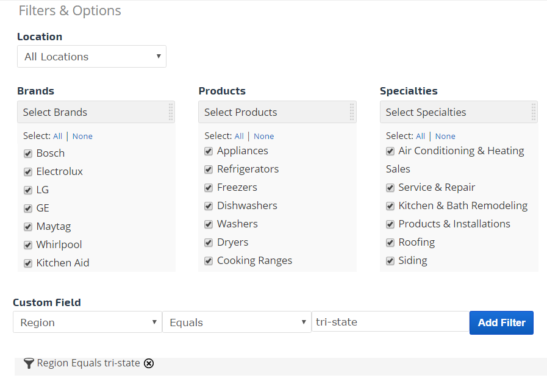Click None link under Specialties

point(445,137)
